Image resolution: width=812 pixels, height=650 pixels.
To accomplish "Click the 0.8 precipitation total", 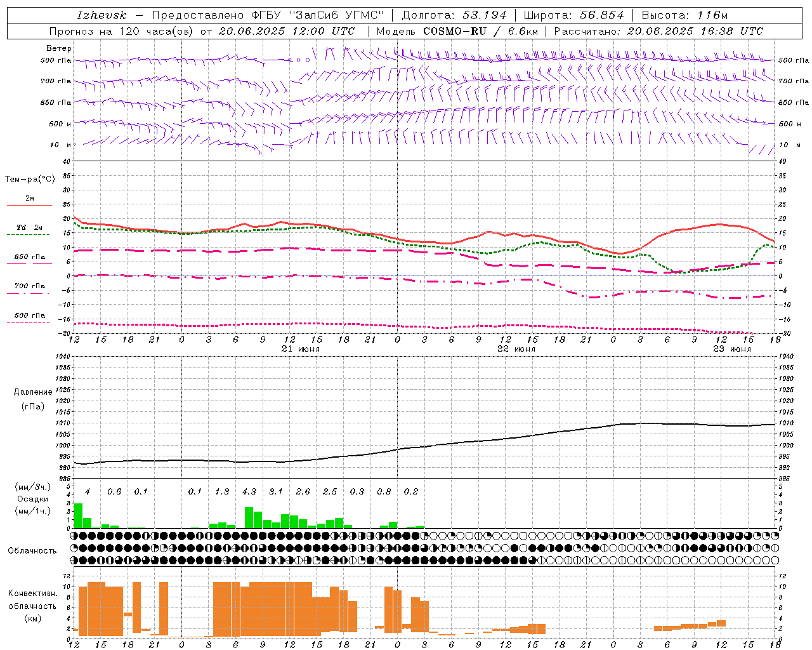I will tap(384, 491).
